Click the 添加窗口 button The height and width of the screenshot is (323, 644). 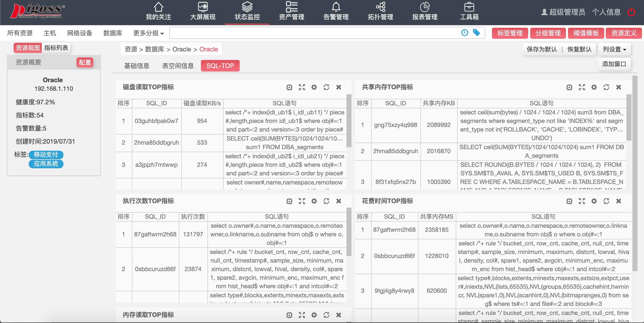point(614,64)
